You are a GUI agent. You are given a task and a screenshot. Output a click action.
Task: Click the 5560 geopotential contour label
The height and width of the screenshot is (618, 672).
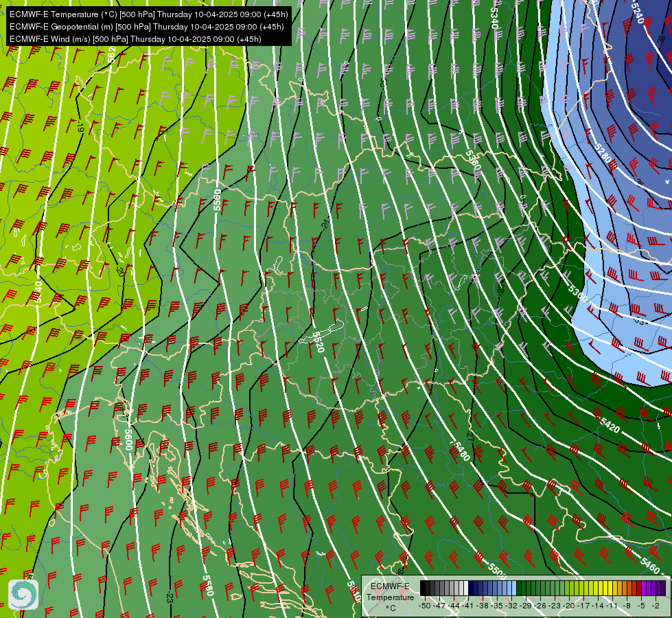coord(218,200)
